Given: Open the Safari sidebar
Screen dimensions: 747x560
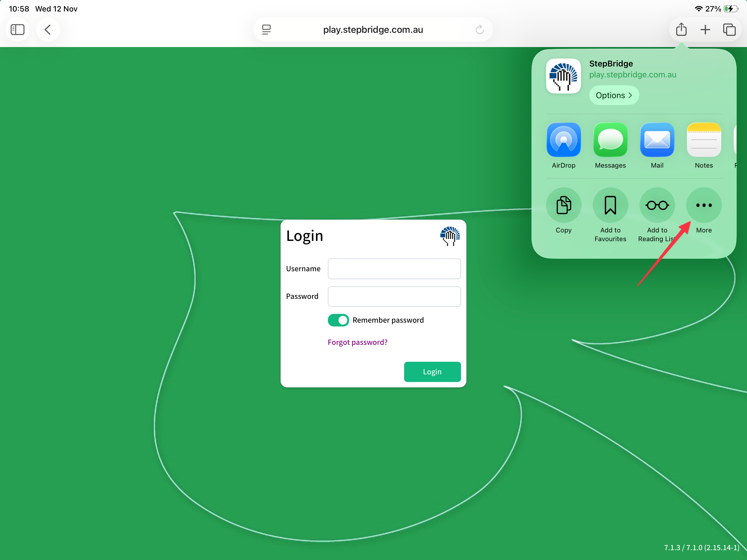Looking at the screenshot, I should coord(17,29).
